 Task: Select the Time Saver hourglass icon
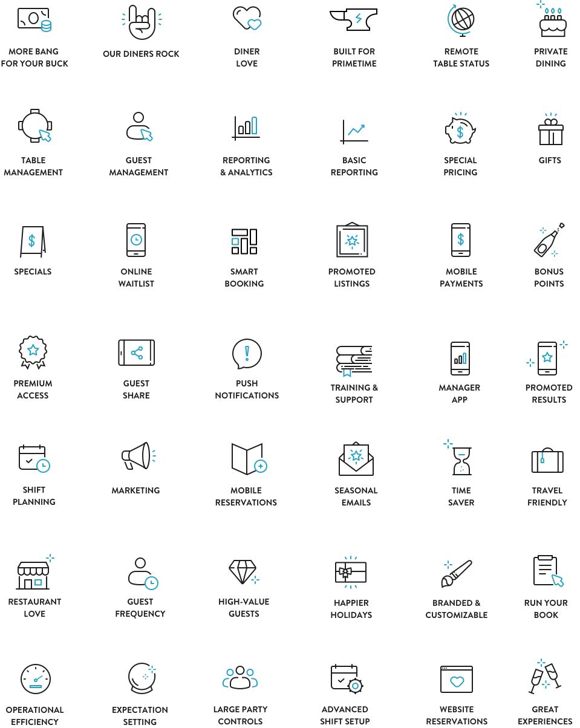pos(461,460)
